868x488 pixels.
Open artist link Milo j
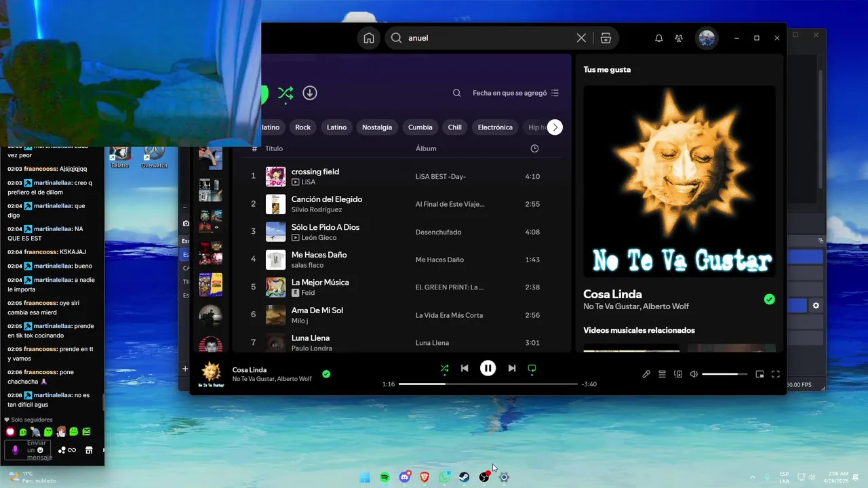coord(300,321)
